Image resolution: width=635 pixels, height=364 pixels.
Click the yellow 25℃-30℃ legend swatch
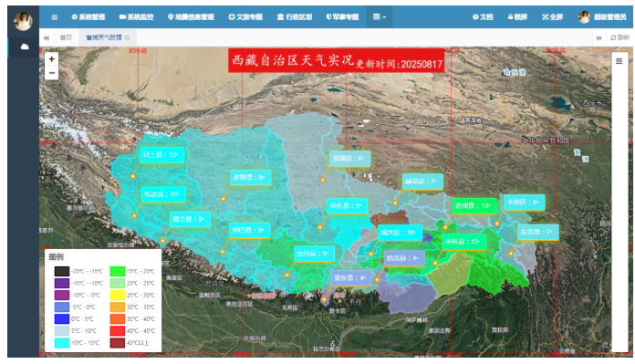pos(118,296)
